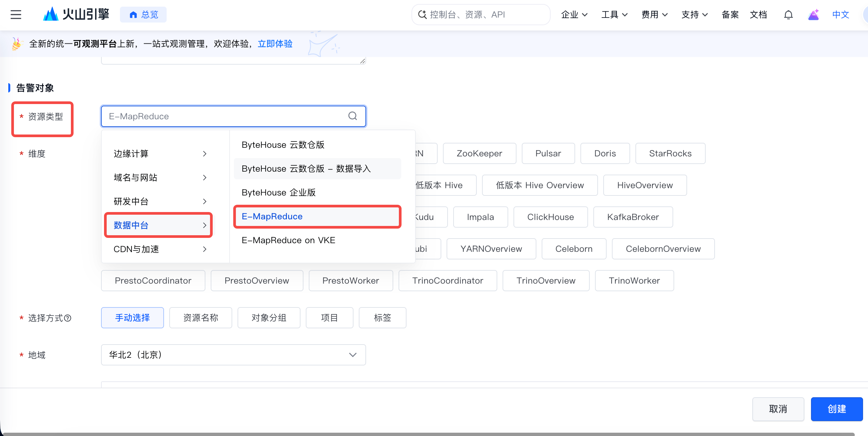
Task: Expand the 支持 menu
Action: pos(694,15)
